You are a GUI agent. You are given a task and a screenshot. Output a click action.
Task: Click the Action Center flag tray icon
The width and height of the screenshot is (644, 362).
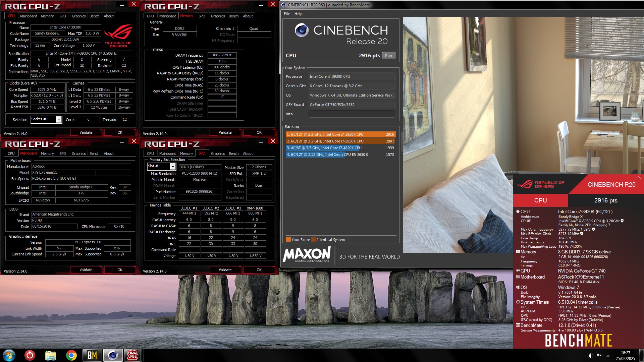click(x=599, y=356)
